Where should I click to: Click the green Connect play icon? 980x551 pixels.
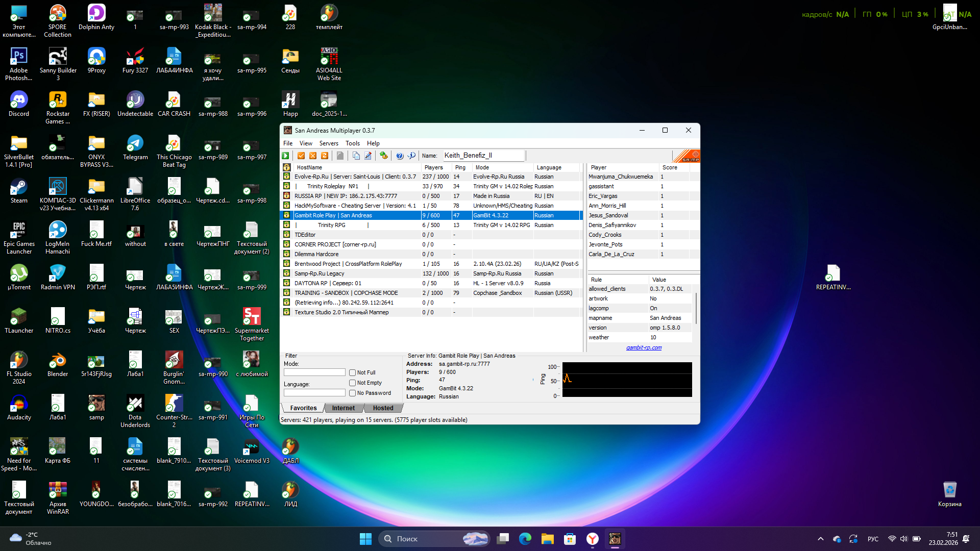point(286,156)
